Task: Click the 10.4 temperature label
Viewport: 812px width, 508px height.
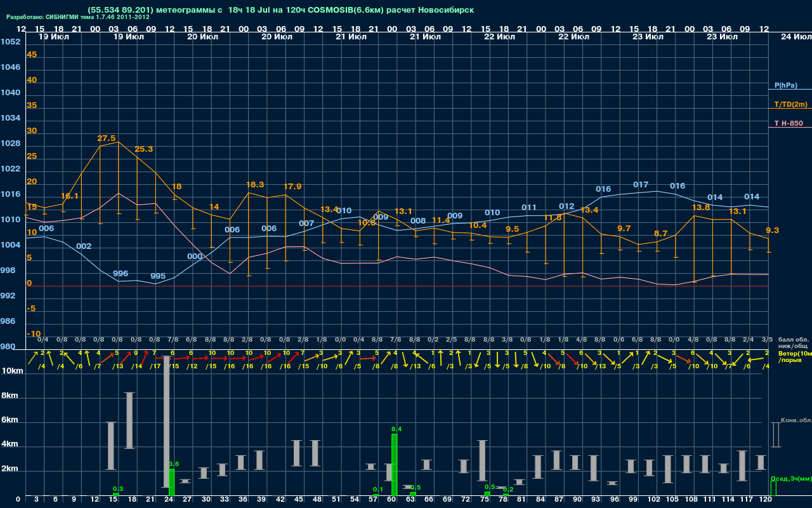Action: click(x=478, y=225)
